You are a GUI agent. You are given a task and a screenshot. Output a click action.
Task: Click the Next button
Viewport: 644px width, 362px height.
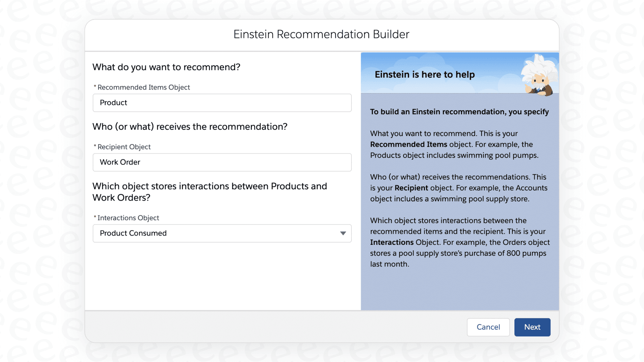[x=532, y=327]
